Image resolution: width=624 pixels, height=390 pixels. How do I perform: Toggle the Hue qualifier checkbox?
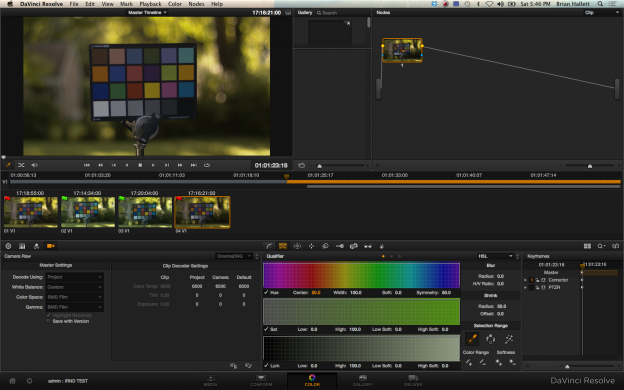(266, 292)
